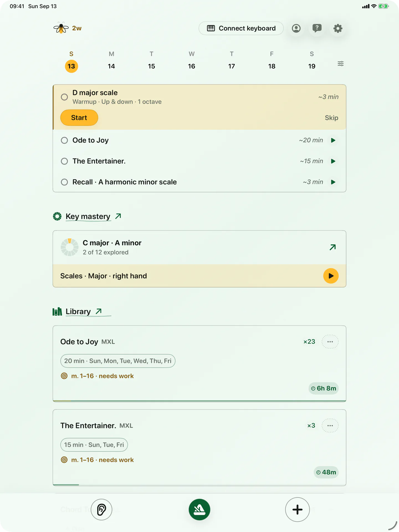This screenshot has width=399, height=532.
Task: Open Ode to Joy options menu
Action: click(x=330, y=342)
